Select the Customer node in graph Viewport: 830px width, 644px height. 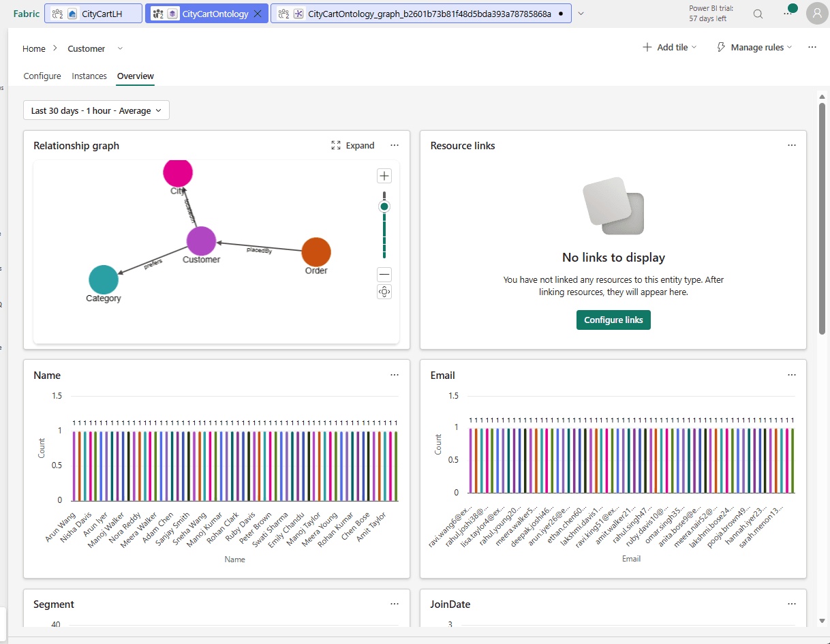coord(201,241)
